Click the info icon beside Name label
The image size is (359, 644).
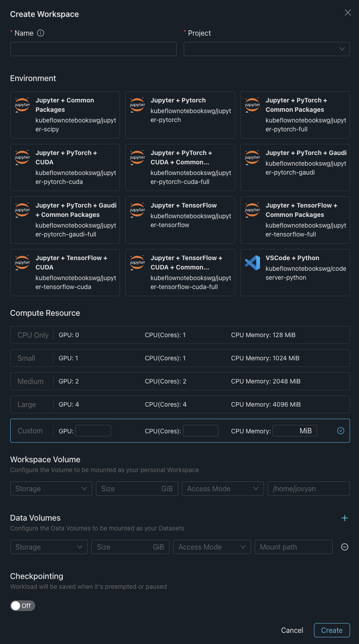(41, 33)
